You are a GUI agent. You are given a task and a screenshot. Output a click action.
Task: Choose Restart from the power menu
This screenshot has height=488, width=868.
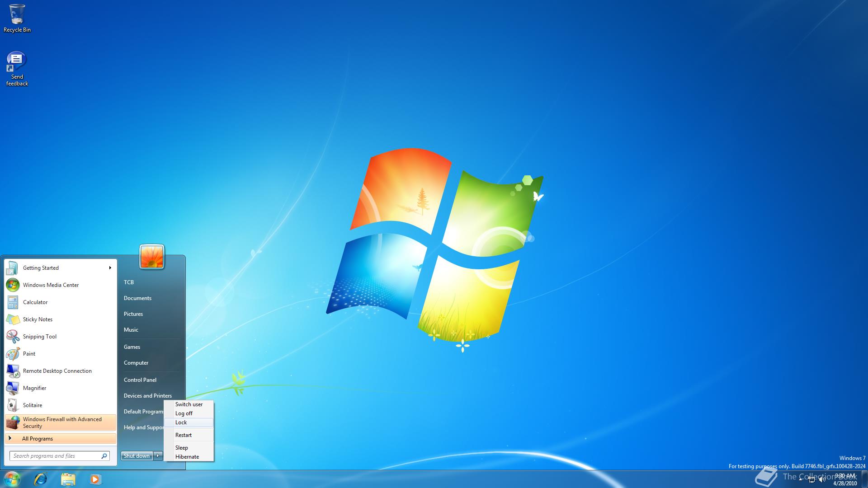click(x=189, y=435)
